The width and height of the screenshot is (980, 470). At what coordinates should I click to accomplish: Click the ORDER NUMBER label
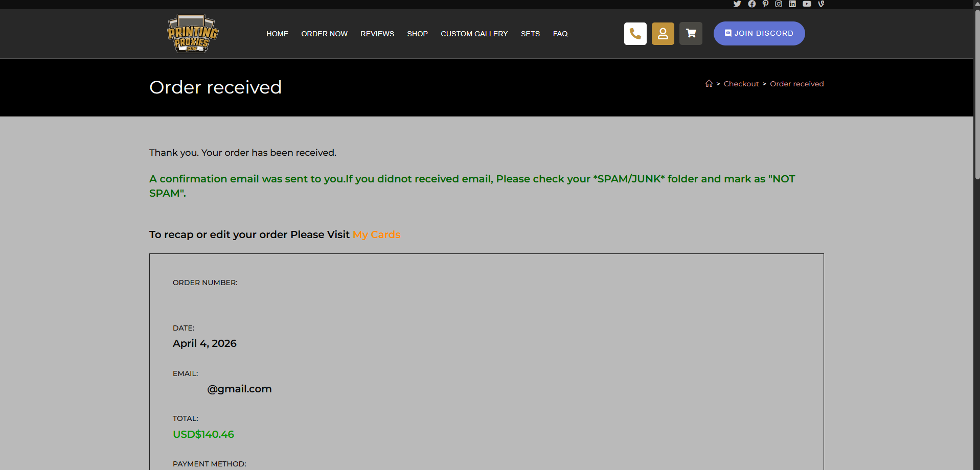pyautogui.click(x=205, y=283)
